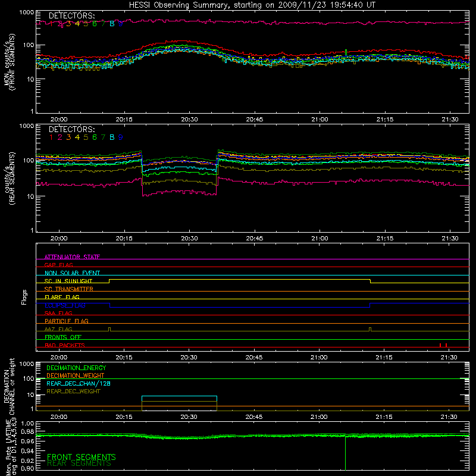Click the SAA FLAG label
The image size is (476, 476).
58,313
